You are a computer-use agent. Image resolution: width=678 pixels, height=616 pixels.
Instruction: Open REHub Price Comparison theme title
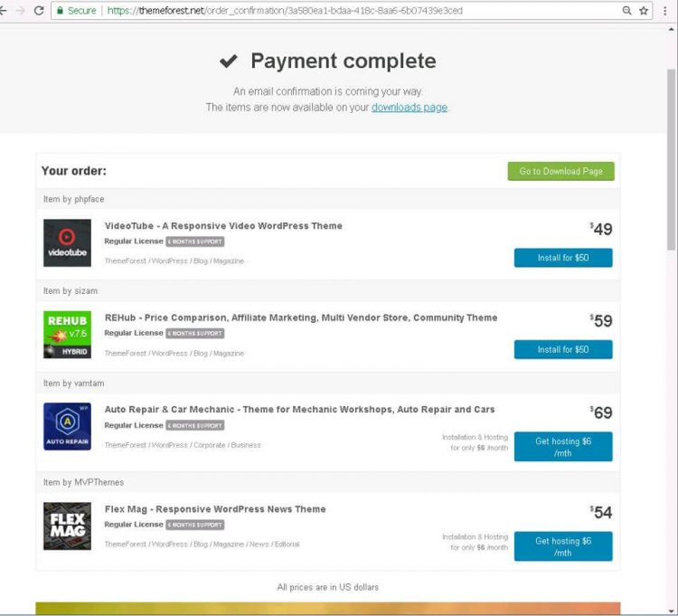coord(301,317)
